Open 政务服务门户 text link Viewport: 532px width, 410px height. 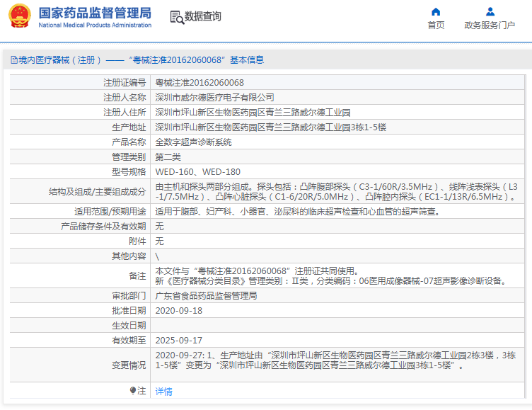click(x=490, y=25)
